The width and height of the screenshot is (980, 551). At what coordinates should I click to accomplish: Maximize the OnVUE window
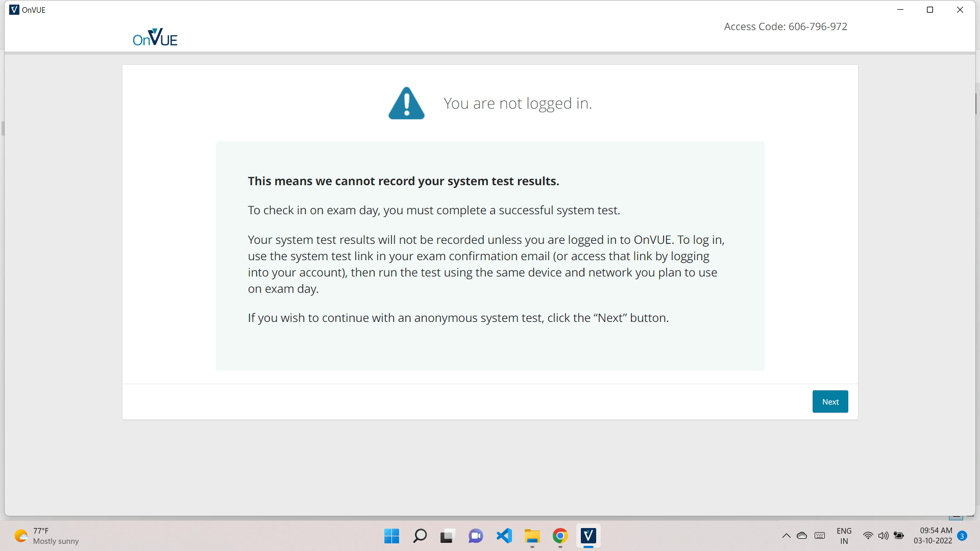pos(930,10)
